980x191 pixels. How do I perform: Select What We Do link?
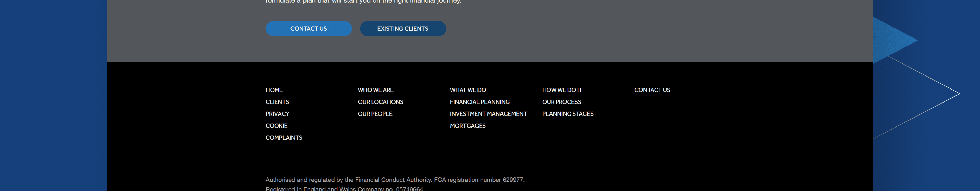[x=468, y=90]
